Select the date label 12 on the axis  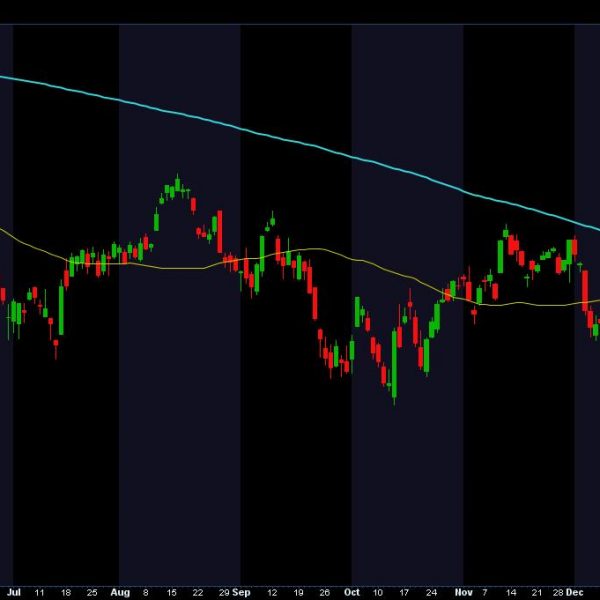pyautogui.click(x=272, y=593)
